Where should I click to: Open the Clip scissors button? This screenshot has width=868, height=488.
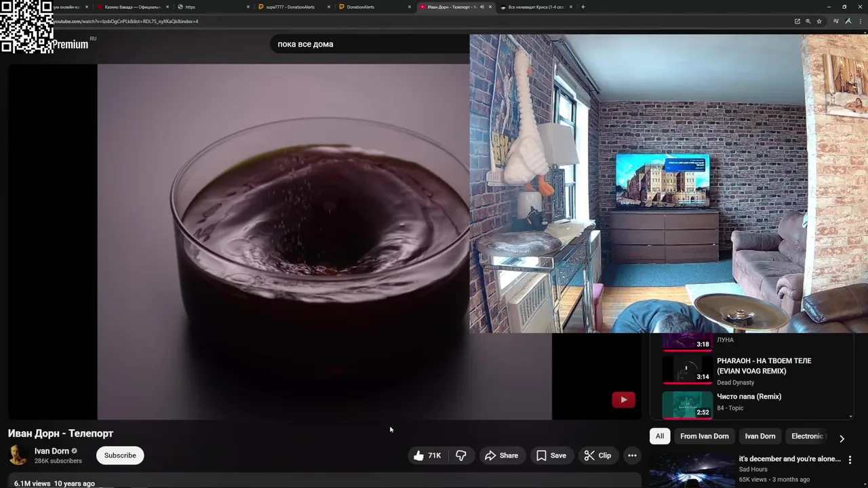coord(597,455)
